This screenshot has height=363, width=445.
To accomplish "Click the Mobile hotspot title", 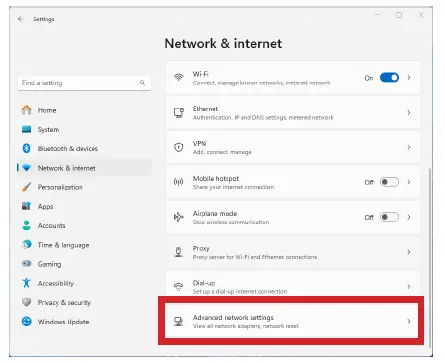I will click(216, 178).
